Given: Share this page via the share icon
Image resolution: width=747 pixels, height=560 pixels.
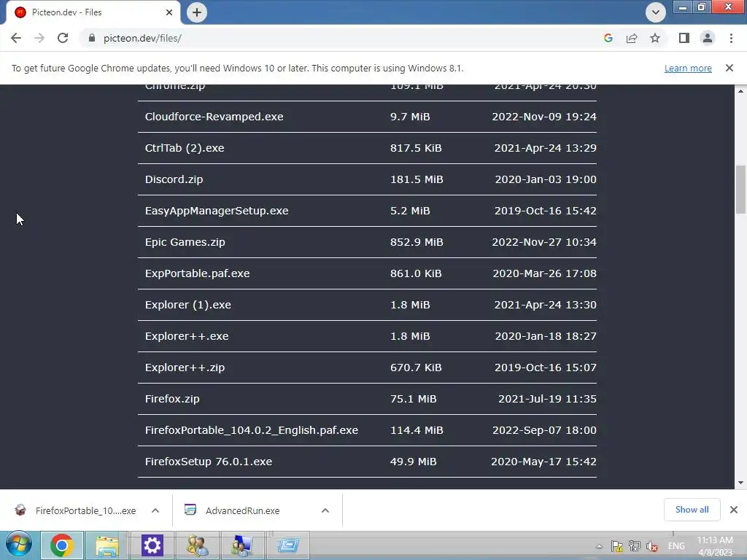Looking at the screenshot, I should [x=632, y=38].
